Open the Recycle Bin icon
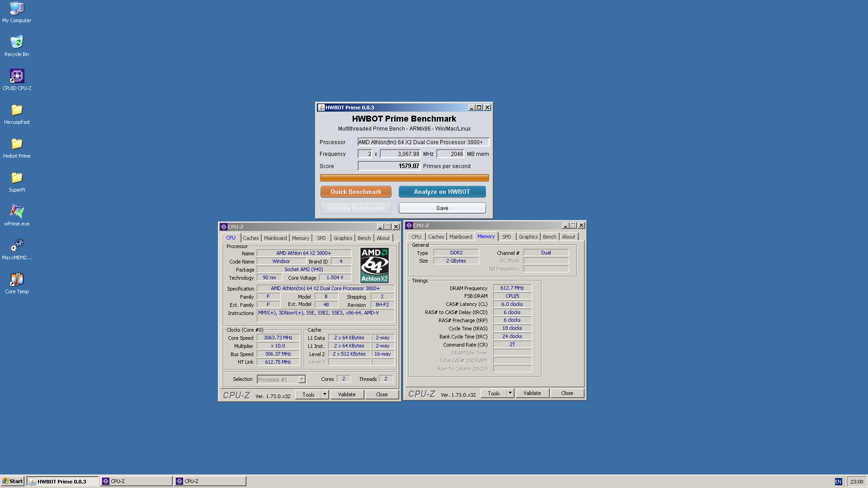 17,46
